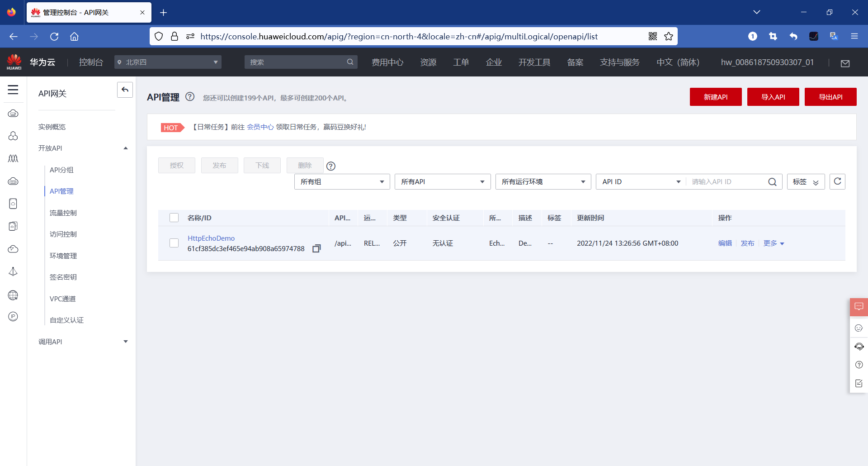868x466 pixels.
Task: Open 开发工具 in top navigation
Action: [x=534, y=62]
